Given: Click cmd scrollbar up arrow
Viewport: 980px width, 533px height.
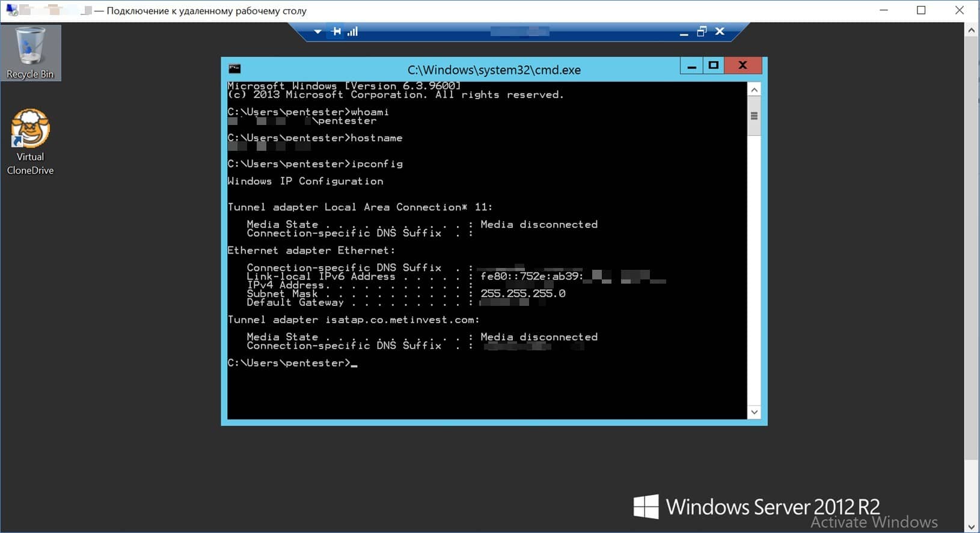Looking at the screenshot, I should tap(754, 90).
